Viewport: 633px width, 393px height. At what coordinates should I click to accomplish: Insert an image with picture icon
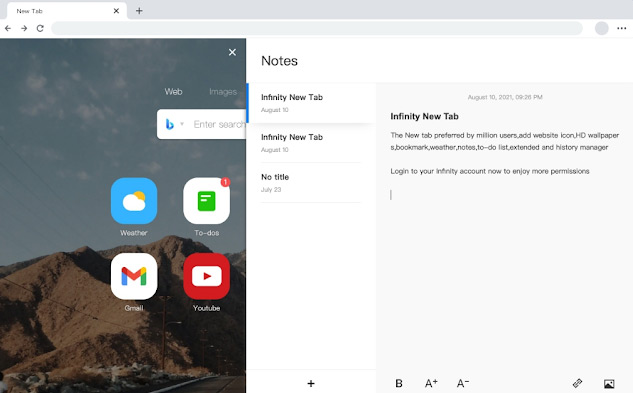click(609, 383)
